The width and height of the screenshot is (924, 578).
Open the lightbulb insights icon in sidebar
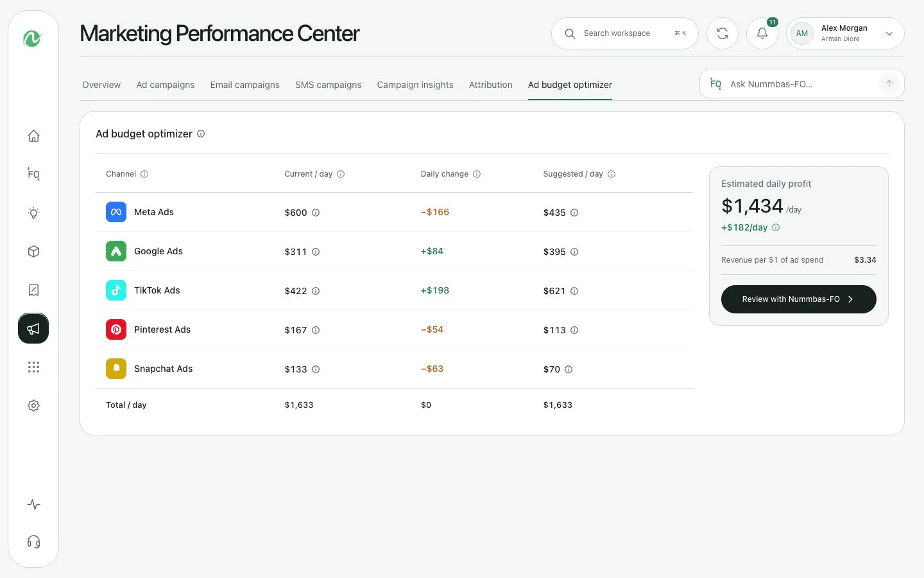pos(33,213)
